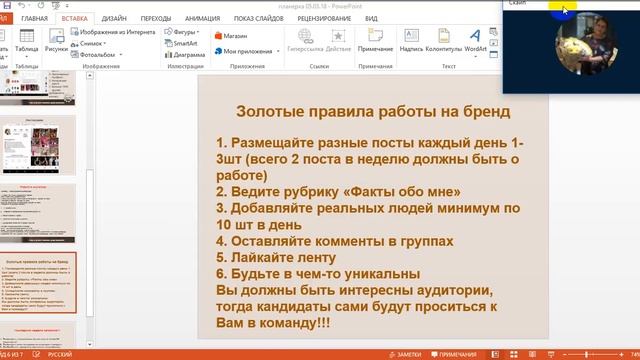
Task: Click the caller's round avatar in Skype window
Action: [586, 44]
